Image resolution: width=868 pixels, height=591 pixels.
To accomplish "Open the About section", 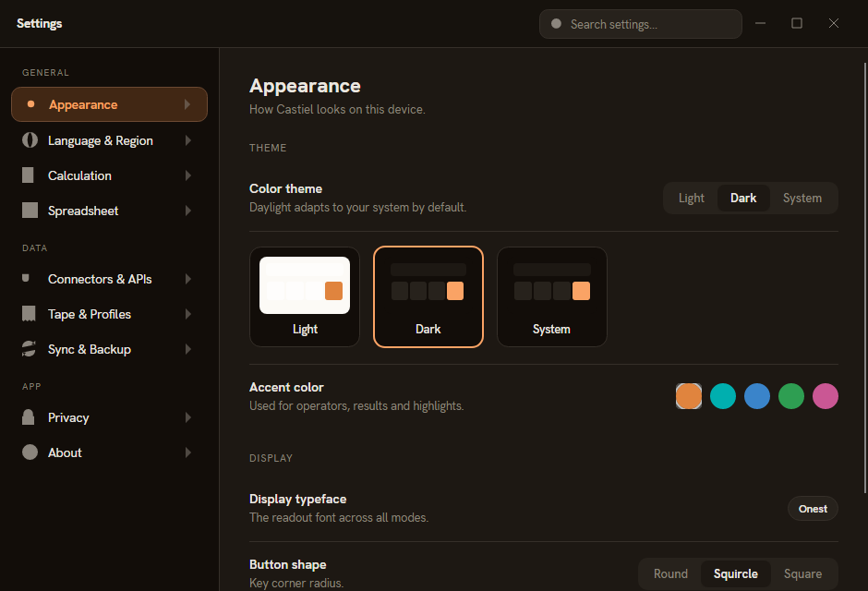I will [109, 452].
